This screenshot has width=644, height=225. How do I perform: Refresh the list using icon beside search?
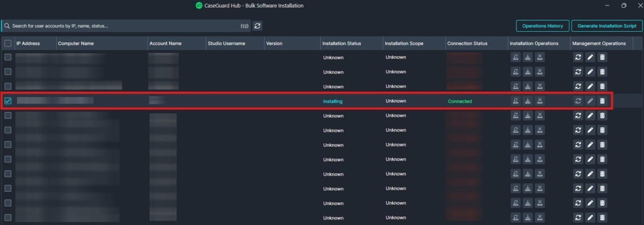257,26
